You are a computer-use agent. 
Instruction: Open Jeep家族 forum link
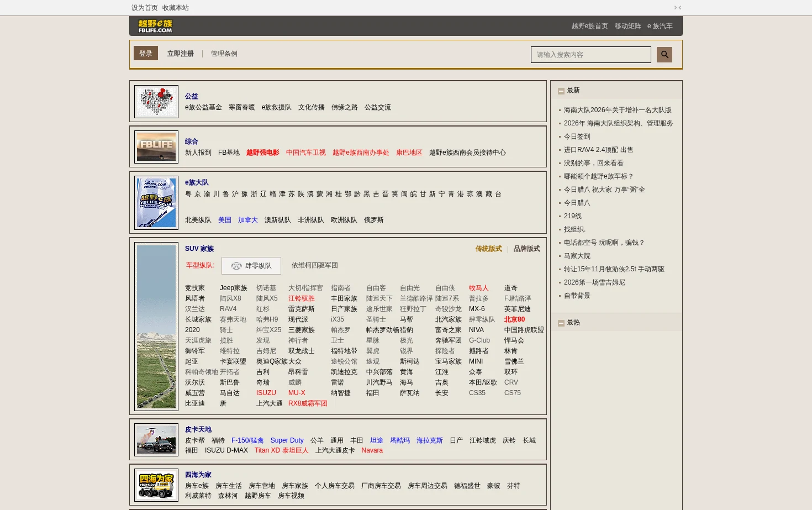point(234,288)
